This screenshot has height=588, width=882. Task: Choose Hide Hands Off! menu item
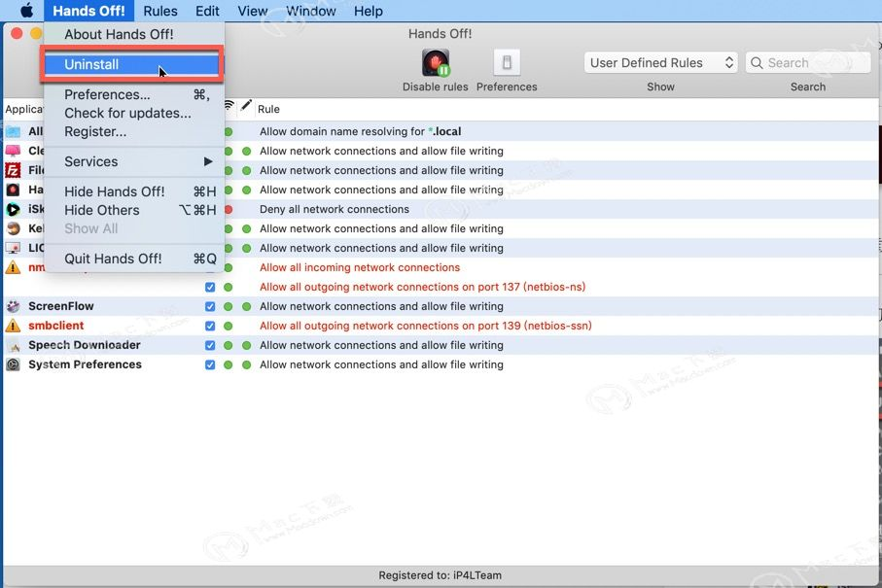pos(134,191)
